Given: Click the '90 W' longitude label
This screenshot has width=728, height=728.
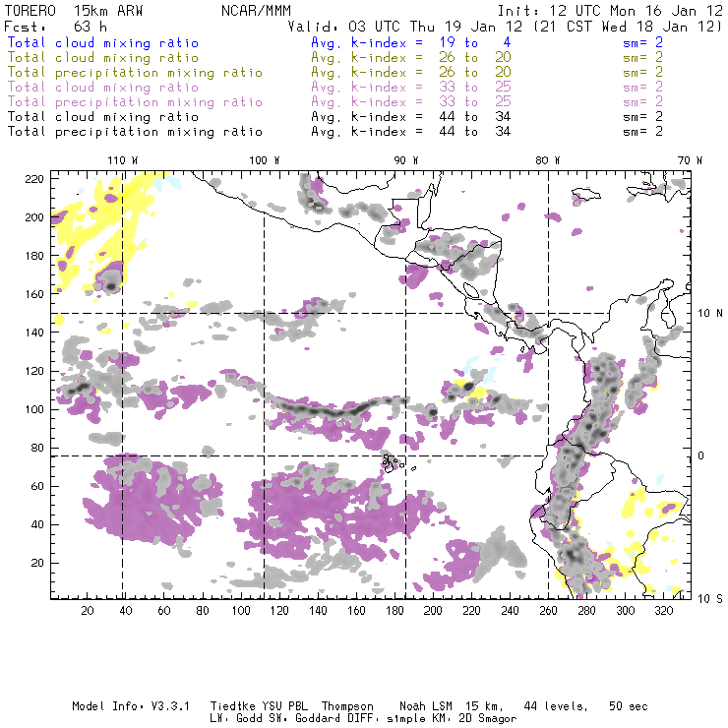Looking at the screenshot, I should click(x=405, y=160).
